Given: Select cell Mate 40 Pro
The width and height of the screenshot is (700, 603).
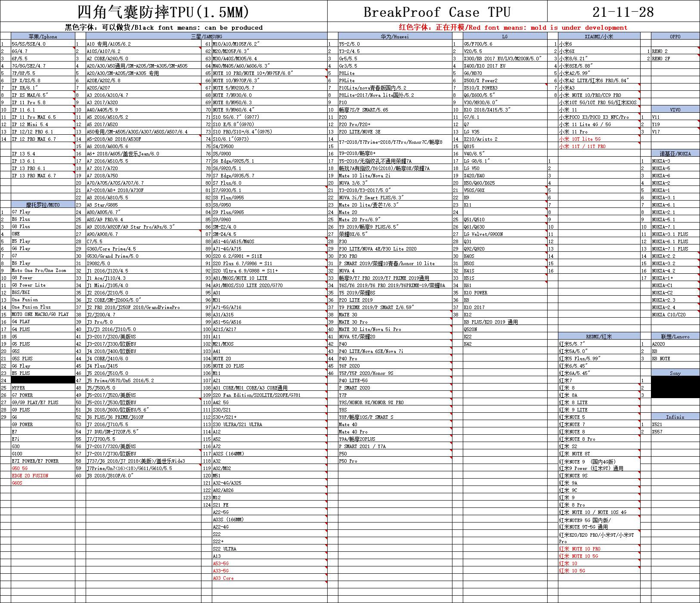Looking at the screenshot, I should click(x=395, y=432).
